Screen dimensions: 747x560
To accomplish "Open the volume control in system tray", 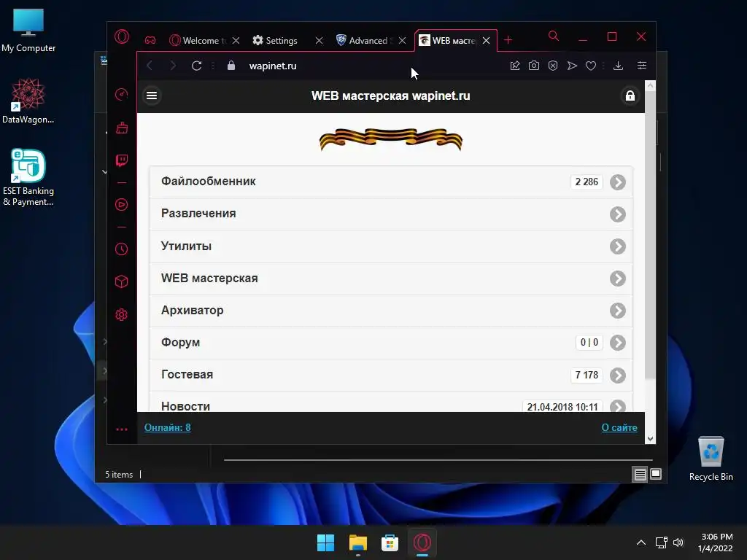I will click(678, 542).
